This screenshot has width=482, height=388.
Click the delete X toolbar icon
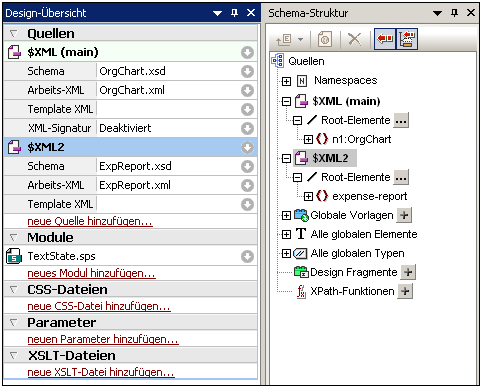(x=354, y=39)
